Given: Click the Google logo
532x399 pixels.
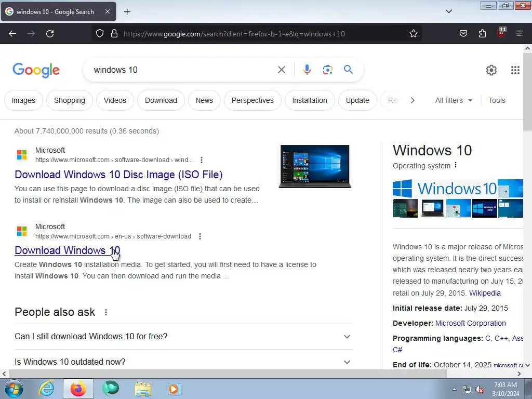Looking at the screenshot, I should pyautogui.click(x=36, y=70).
